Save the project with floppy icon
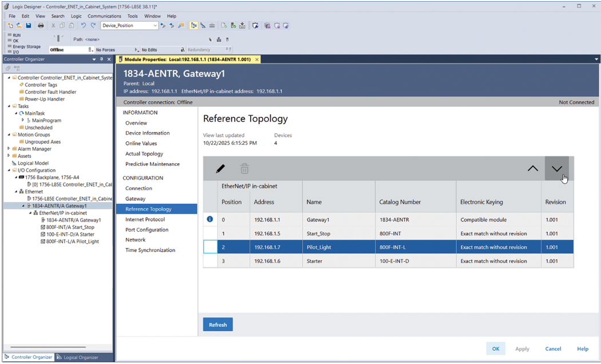Screen dimensions: 601x364 tap(29, 26)
